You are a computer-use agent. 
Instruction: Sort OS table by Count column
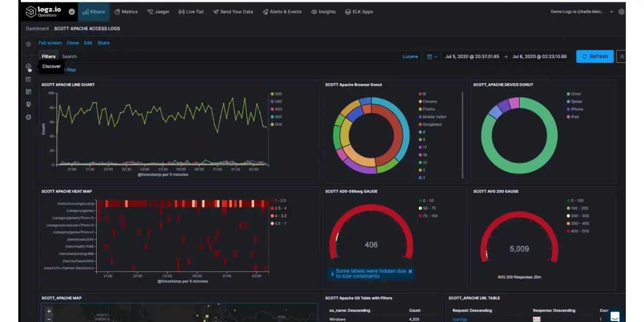(415, 310)
